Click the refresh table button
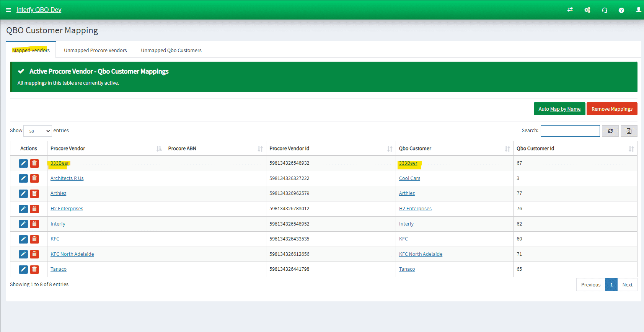This screenshot has width=644, height=332. click(x=610, y=131)
